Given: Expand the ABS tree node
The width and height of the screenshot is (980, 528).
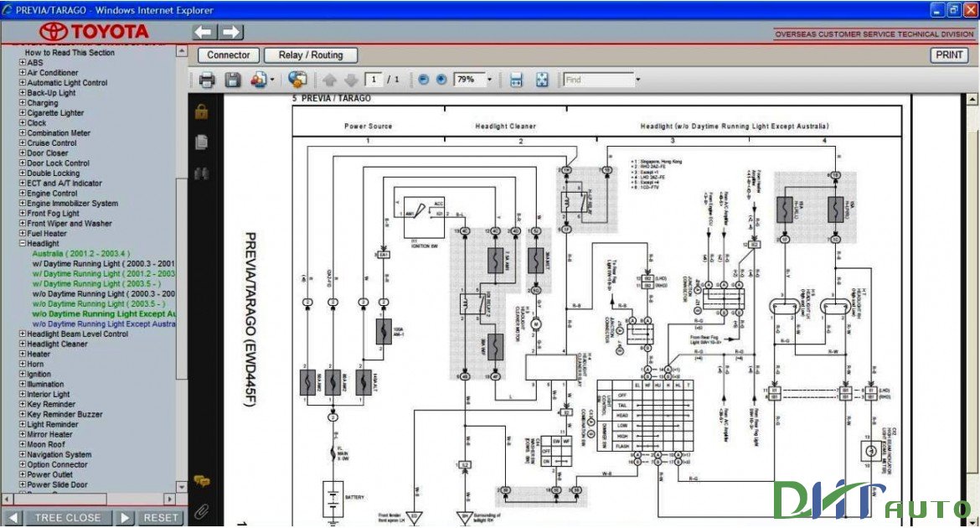Looking at the screenshot, I should 23,63.
